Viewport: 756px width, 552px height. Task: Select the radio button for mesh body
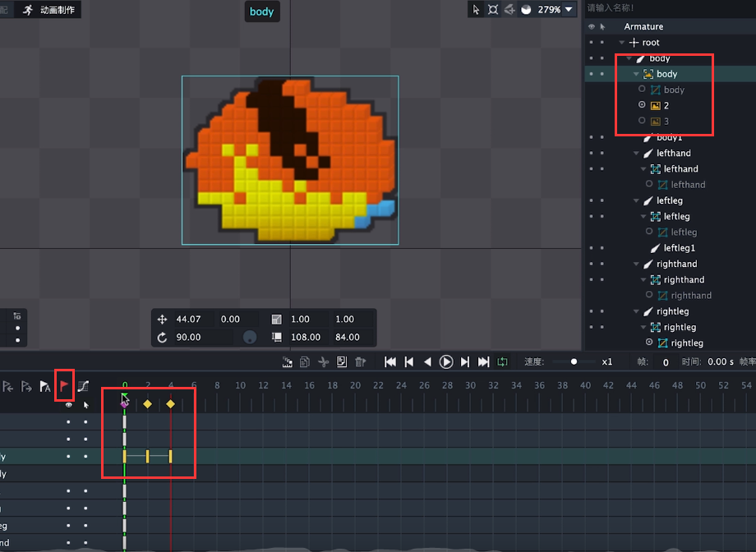pyautogui.click(x=642, y=89)
